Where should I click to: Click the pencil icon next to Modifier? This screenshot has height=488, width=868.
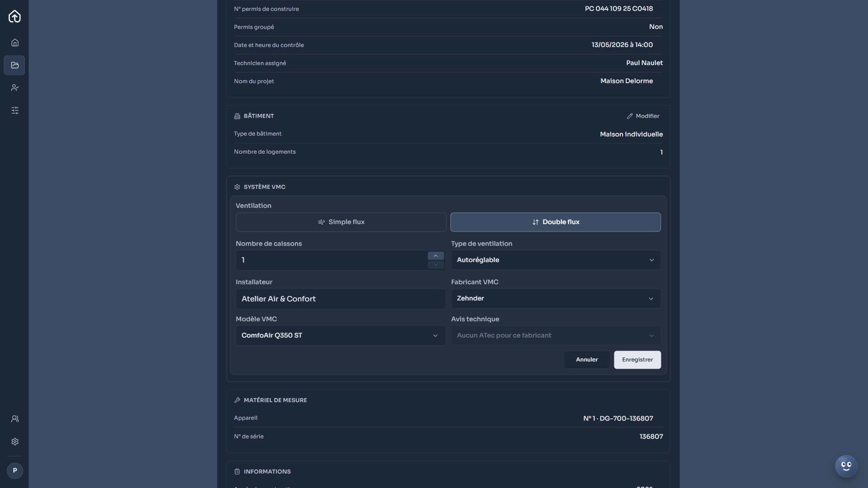tap(630, 116)
